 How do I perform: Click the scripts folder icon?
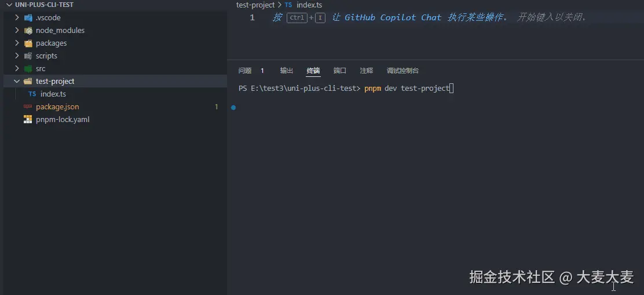28,56
